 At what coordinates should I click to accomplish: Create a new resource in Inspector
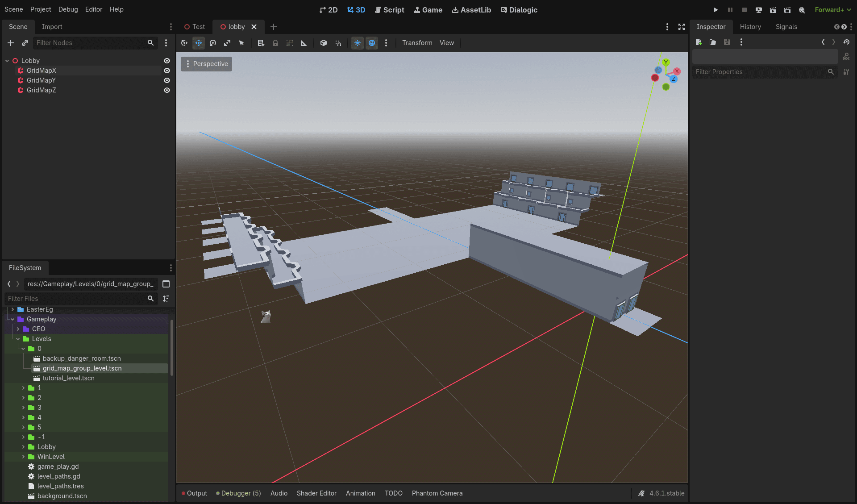click(x=699, y=42)
